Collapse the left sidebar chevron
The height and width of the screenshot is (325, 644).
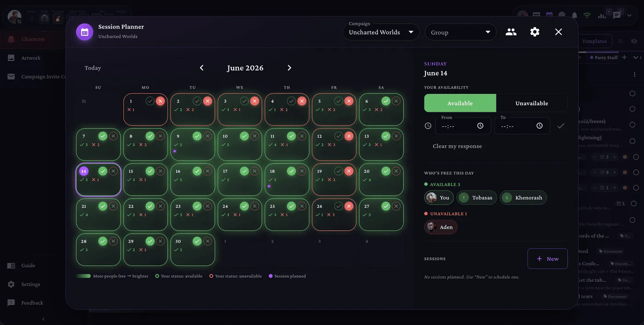[x=43, y=319]
